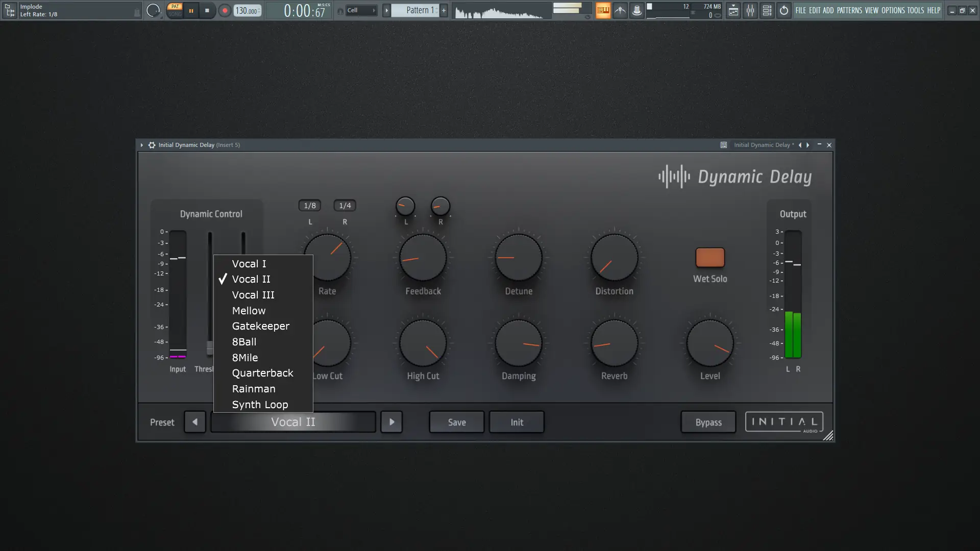Click the Save preset button
Viewport: 980px width, 551px height.
tap(456, 422)
